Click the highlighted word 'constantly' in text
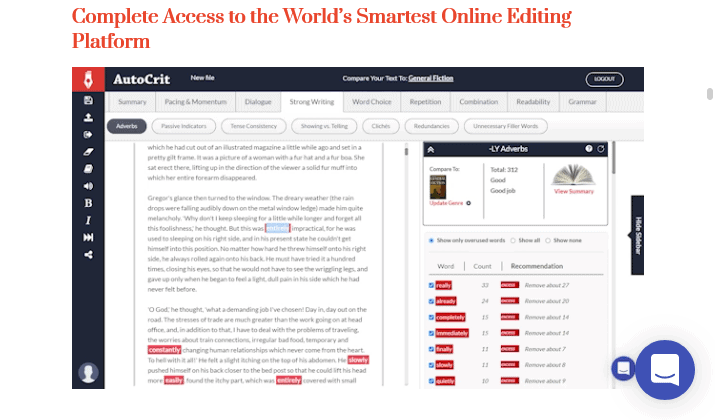 point(165,350)
